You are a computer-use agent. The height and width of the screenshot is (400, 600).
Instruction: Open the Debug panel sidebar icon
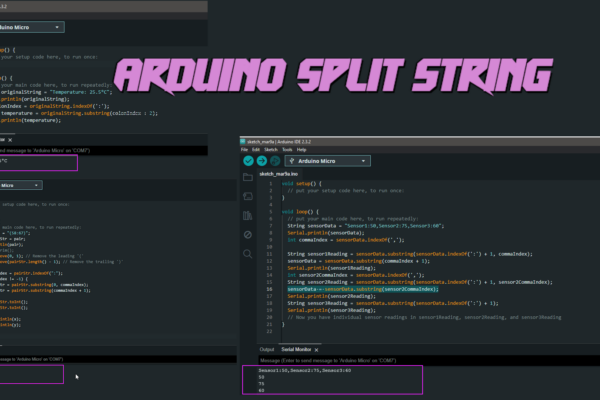[248, 234]
